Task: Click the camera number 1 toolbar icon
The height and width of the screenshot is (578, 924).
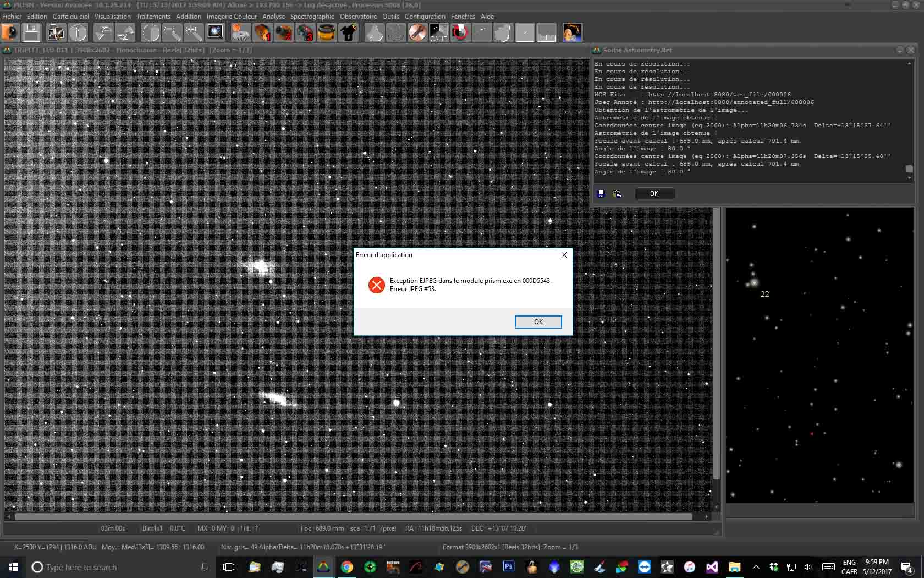Action: tap(262, 33)
